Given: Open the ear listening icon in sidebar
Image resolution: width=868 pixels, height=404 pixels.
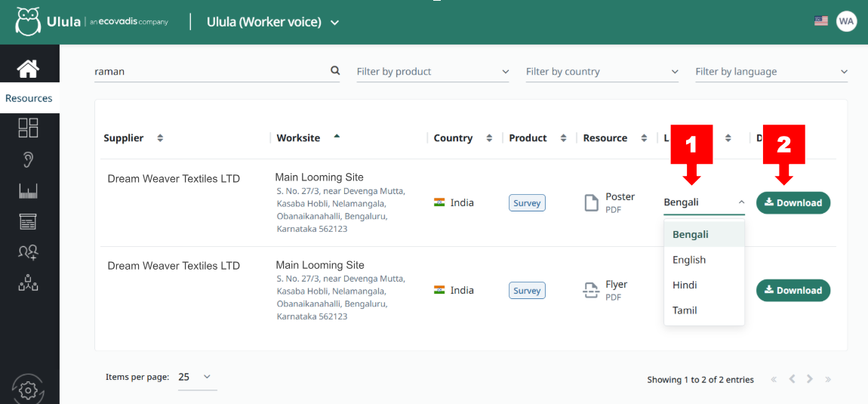Looking at the screenshot, I should pyautogui.click(x=28, y=160).
